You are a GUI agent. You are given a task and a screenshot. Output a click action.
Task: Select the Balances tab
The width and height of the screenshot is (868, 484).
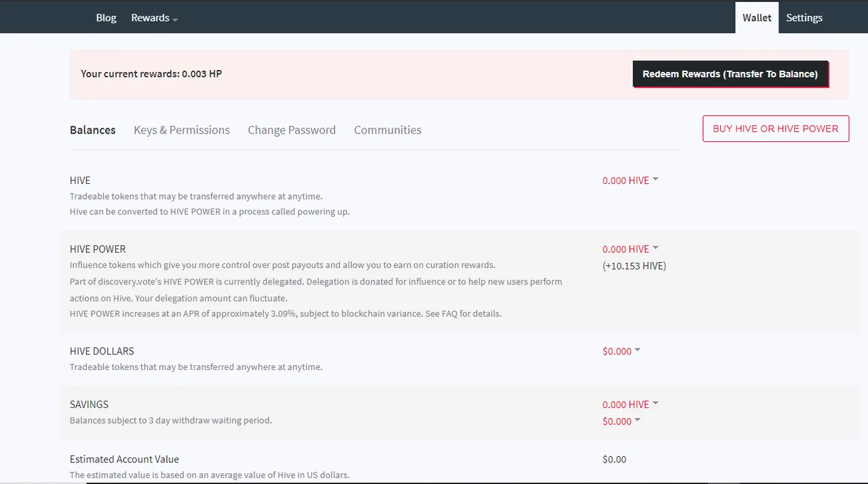pyautogui.click(x=93, y=130)
